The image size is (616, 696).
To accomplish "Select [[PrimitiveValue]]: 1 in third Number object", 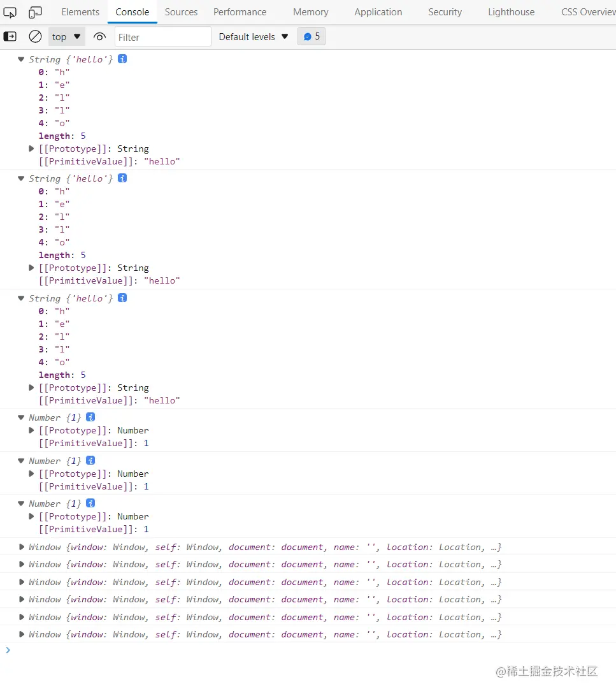I will click(x=94, y=529).
